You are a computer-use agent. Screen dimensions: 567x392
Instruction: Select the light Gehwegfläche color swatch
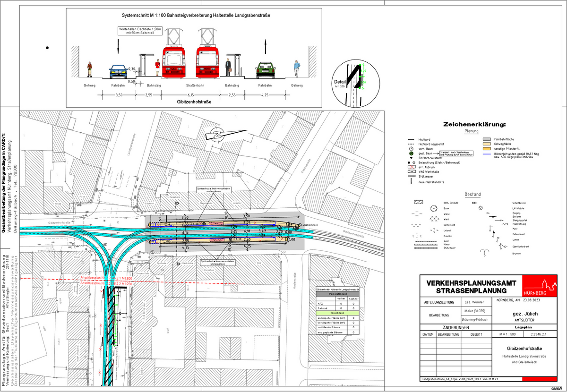click(x=487, y=144)
